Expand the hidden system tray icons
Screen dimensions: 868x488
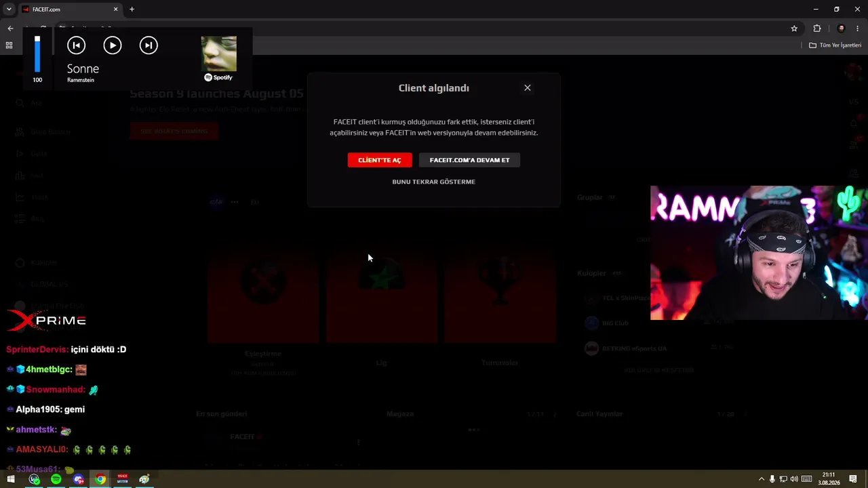point(761,479)
